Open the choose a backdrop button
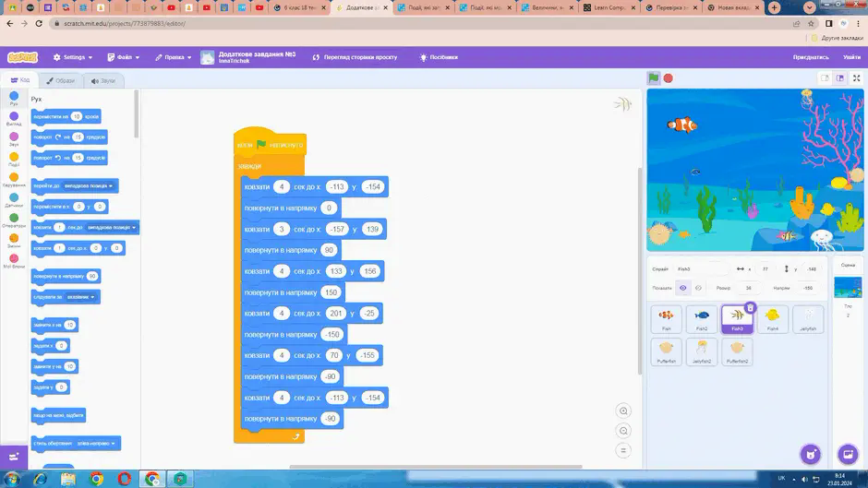 point(848,454)
